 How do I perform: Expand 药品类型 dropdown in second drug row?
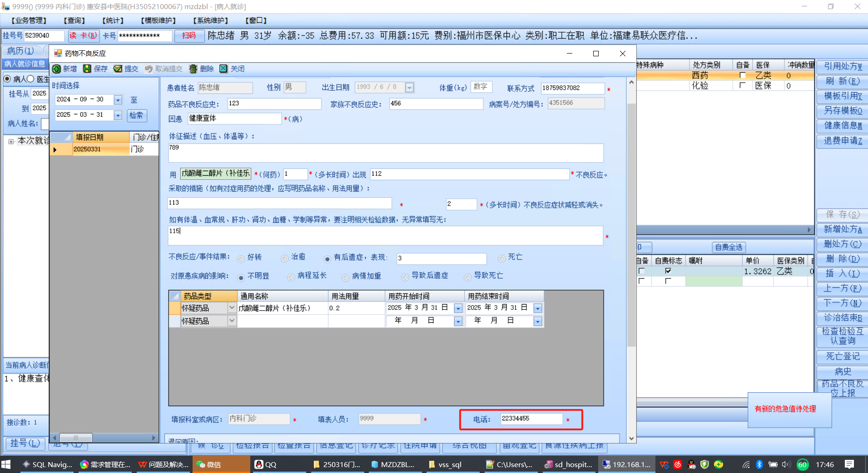coord(232,320)
